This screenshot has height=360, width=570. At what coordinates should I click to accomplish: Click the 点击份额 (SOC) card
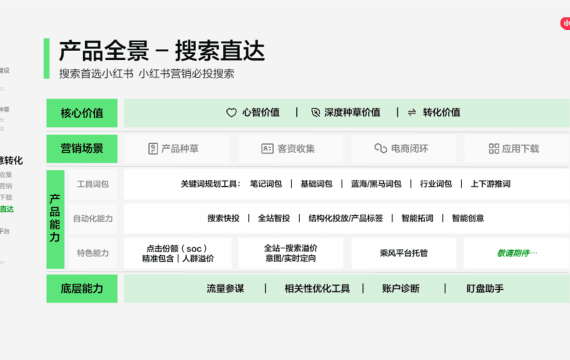178,253
